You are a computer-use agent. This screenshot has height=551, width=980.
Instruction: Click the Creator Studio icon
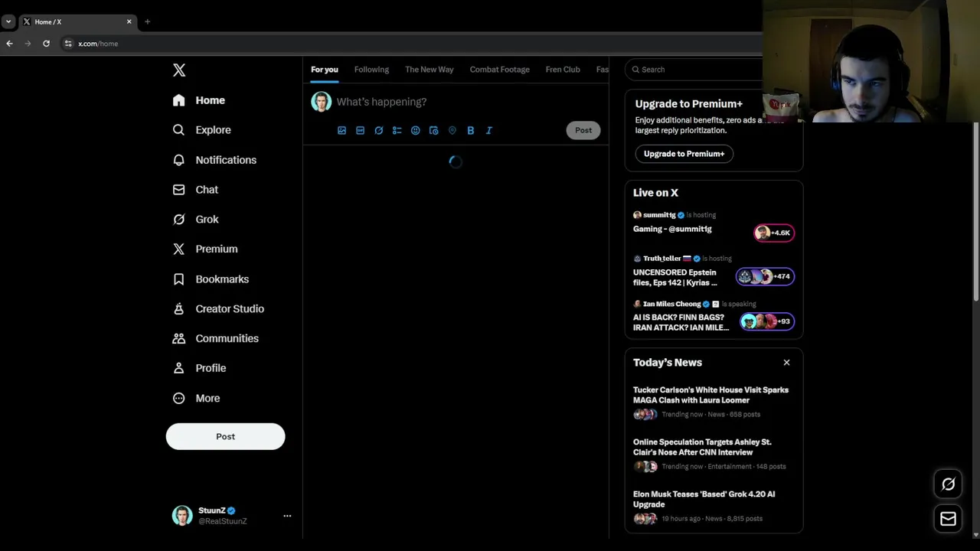coord(178,309)
